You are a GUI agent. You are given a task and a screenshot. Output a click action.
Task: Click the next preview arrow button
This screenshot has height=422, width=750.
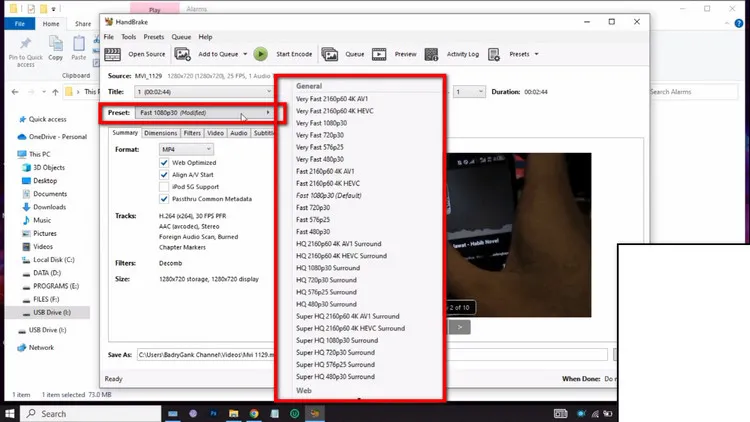pos(460,327)
